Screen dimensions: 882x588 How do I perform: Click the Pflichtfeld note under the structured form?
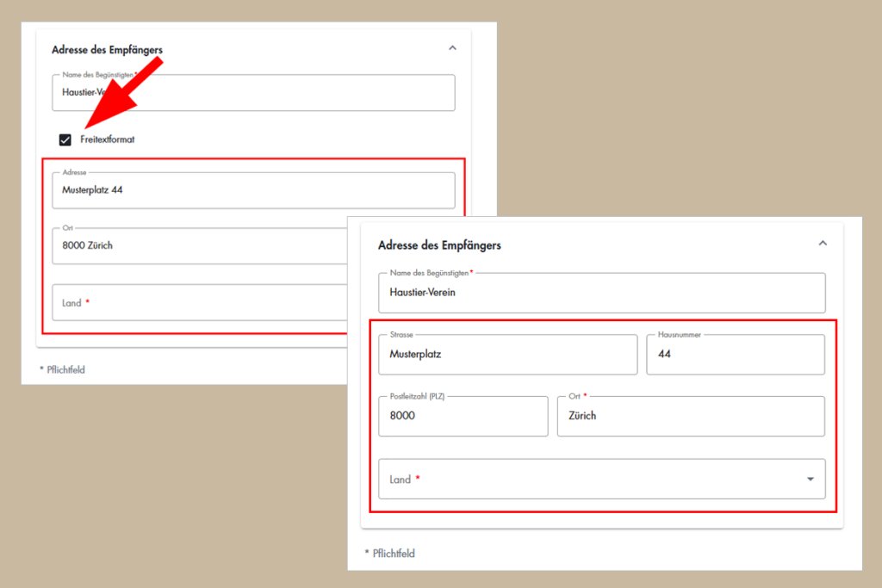tap(389, 554)
